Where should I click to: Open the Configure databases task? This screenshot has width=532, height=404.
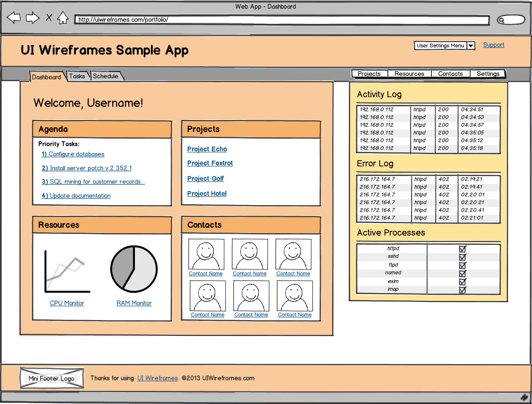coord(73,154)
